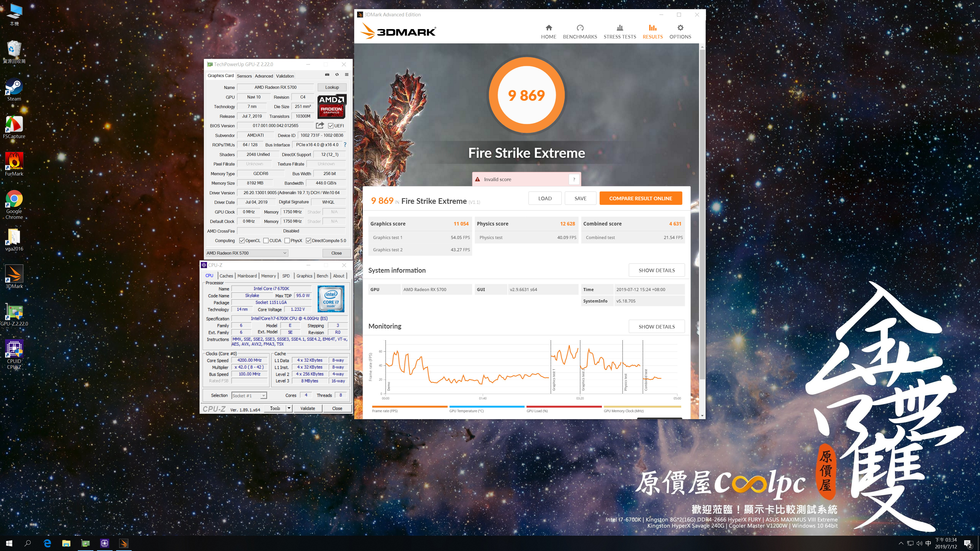Open This PC desktop icon

tap(14, 15)
